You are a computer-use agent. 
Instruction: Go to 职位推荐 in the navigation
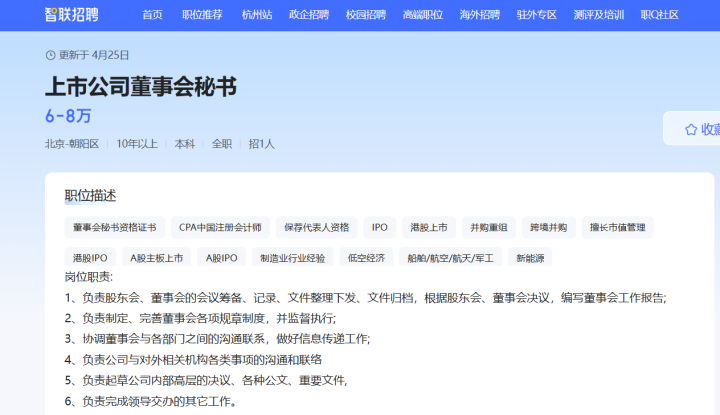point(202,15)
